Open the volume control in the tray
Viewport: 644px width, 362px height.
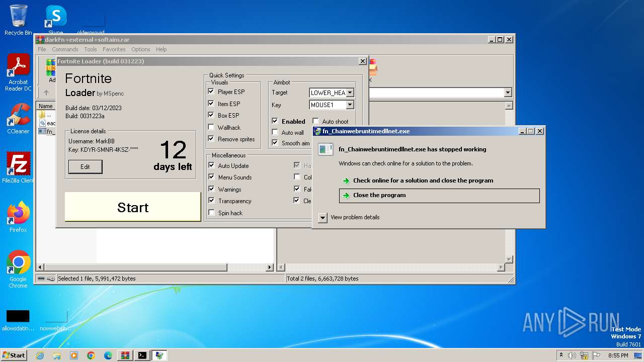pyautogui.click(x=572, y=355)
